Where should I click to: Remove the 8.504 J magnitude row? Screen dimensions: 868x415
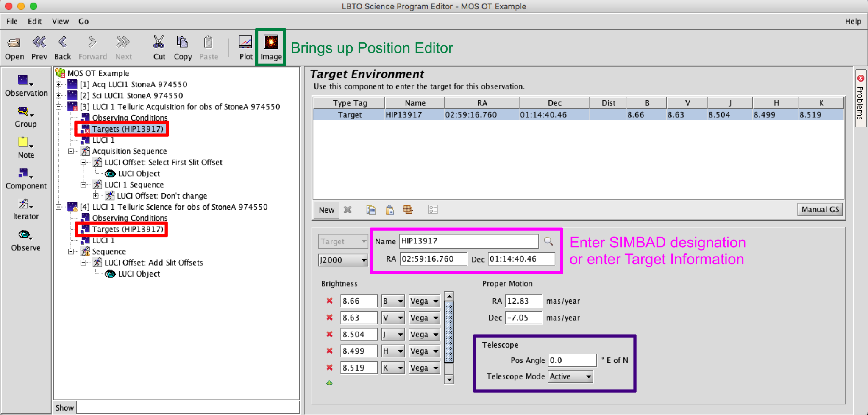329,334
